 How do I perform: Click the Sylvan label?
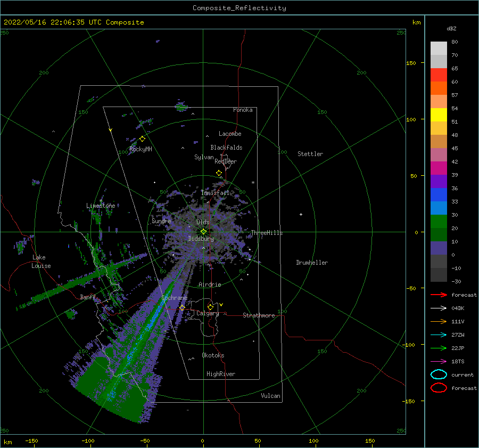204,157
